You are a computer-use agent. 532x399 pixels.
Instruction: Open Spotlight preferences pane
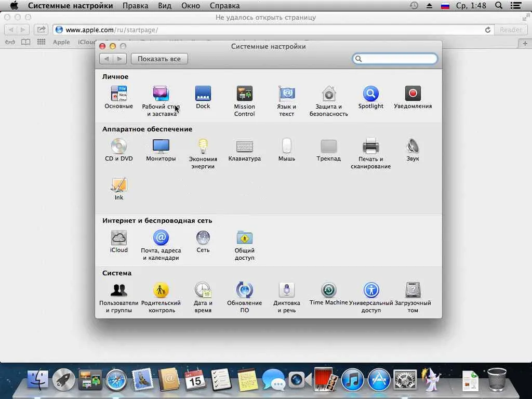371,97
